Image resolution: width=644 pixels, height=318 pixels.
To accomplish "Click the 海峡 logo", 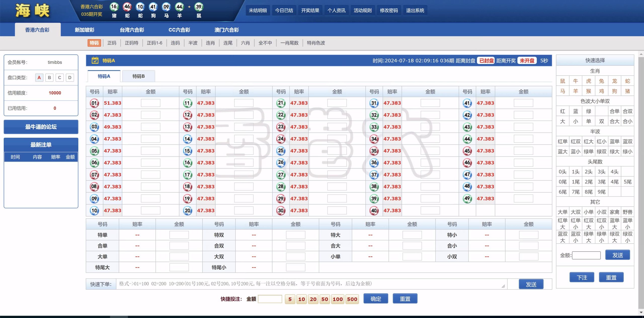I will (32, 11).
